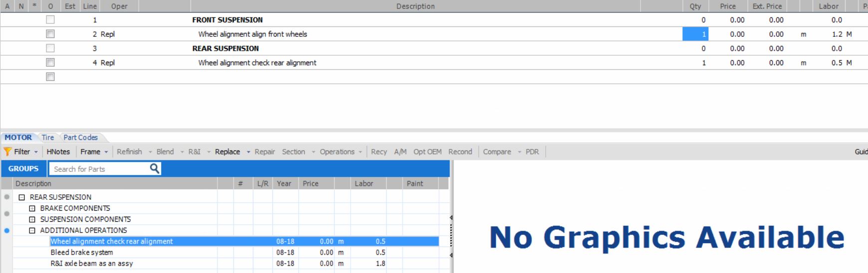Tick the checkbox on line 2 row
The image size is (868, 273).
tap(50, 34)
